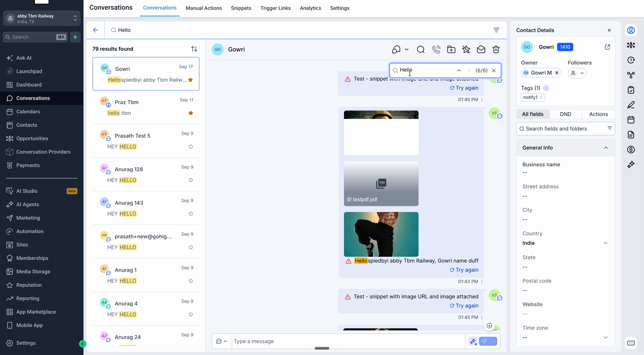
Task: Toggle the star on Anurag 128 conversation
Action: (191, 180)
